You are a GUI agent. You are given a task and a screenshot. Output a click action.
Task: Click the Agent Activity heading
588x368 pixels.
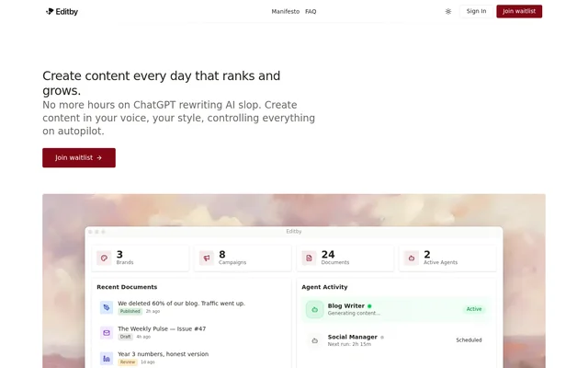pos(324,287)
